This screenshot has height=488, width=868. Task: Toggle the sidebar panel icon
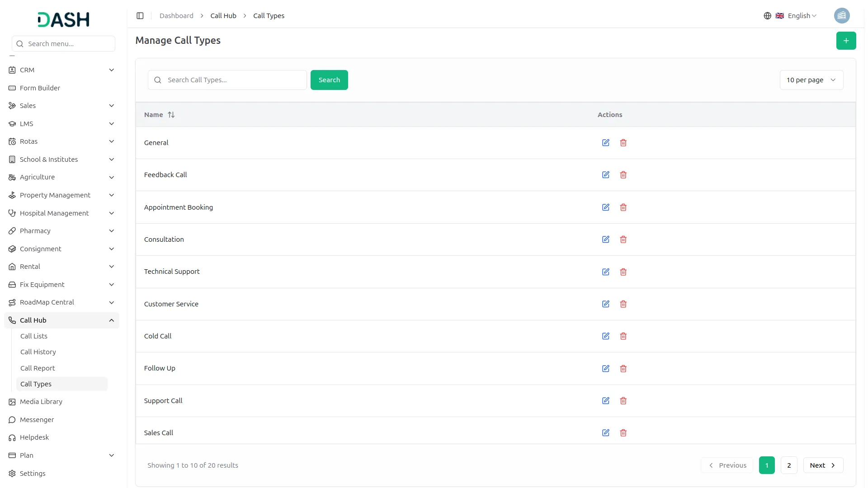140,16
